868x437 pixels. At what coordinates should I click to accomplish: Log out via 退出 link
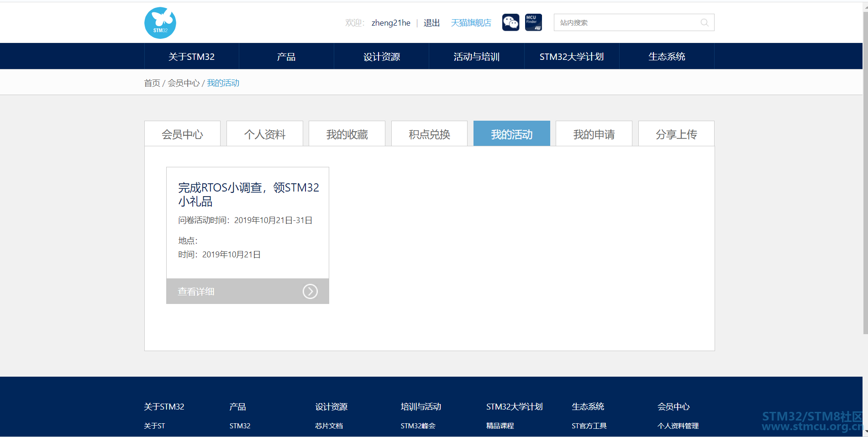(x=431, y=23)
